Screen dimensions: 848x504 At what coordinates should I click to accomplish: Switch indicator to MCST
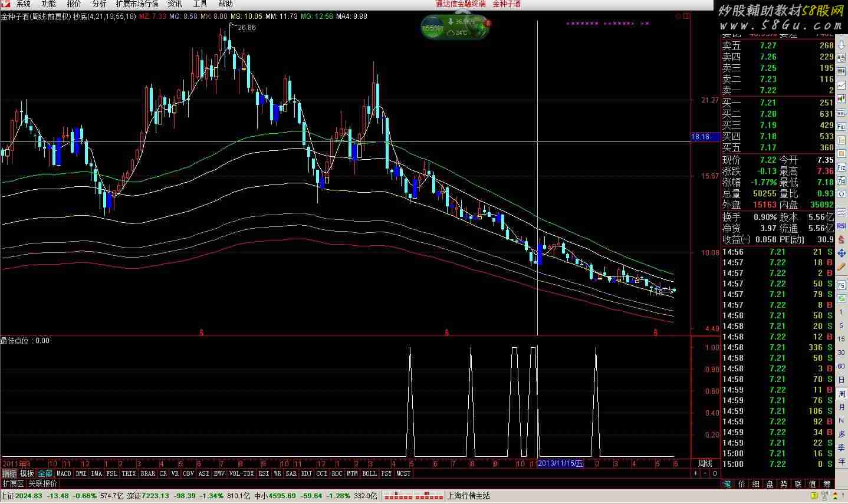point(403,473)
